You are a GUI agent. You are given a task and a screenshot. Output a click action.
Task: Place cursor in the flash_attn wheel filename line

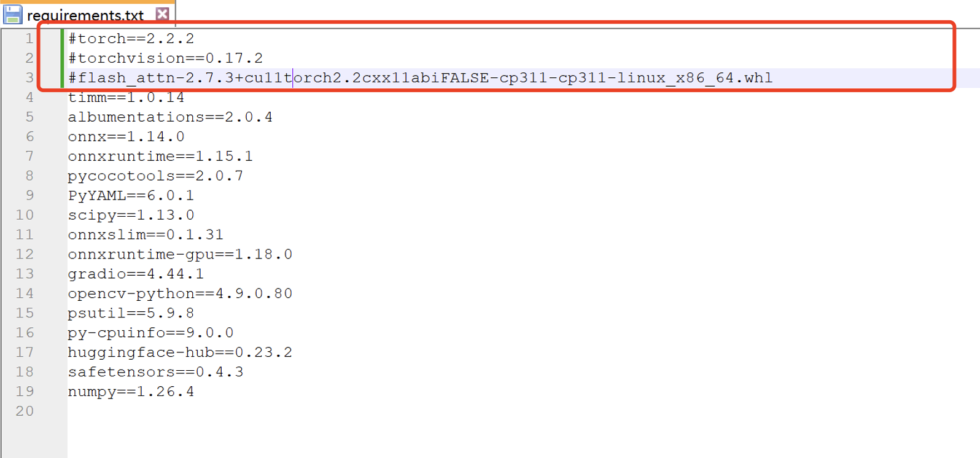click(x=420, y=78)
